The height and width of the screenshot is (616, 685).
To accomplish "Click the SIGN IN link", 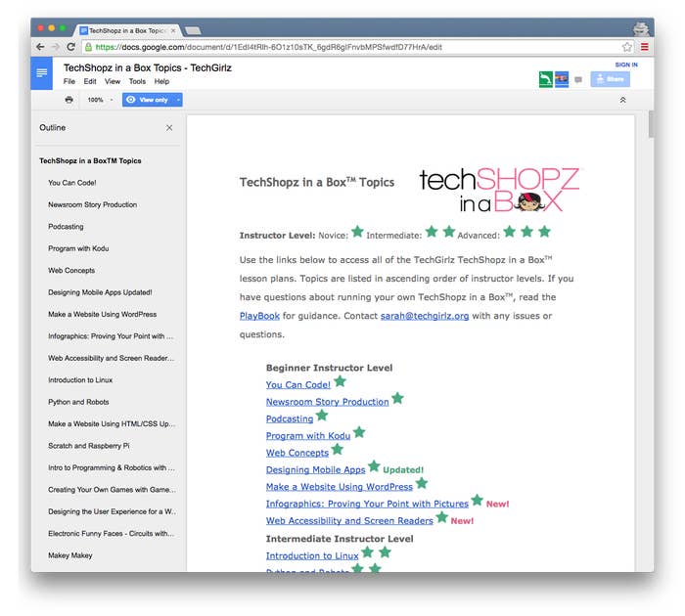I will point(626,65).
